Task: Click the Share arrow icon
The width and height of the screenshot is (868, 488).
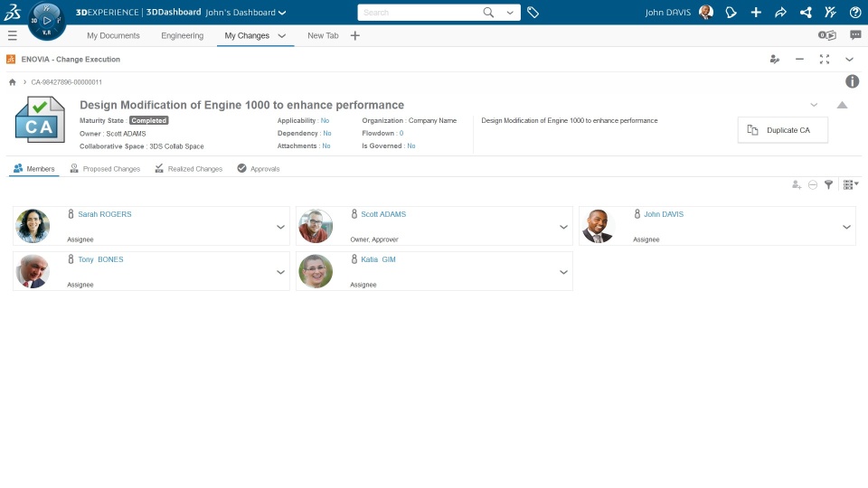Action: click(780, 12)
